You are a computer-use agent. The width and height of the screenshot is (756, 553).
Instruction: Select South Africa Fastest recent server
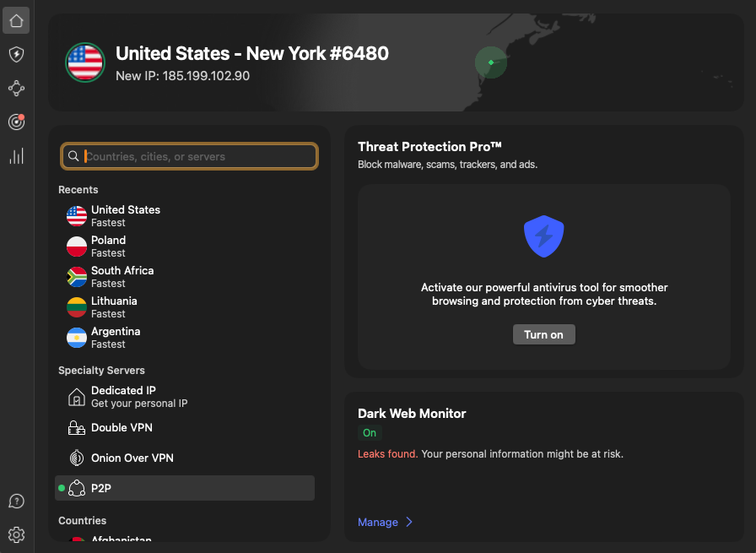click(x=185, y=277)
